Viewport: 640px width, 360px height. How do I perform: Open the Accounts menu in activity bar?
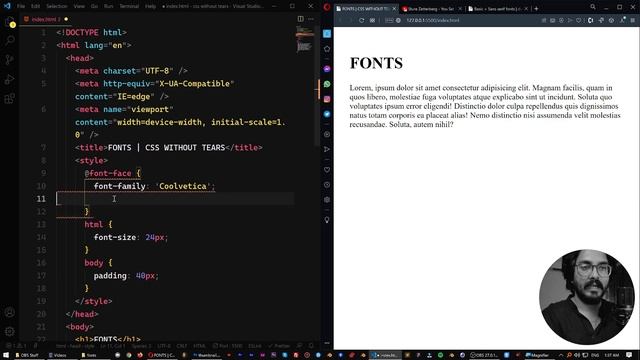(10, 312)
